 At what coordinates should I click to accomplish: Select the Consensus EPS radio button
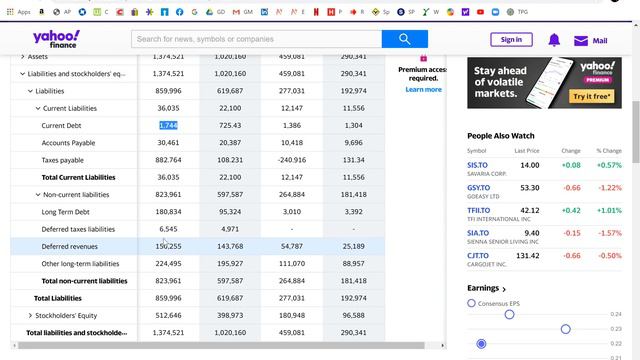(x=471, y=303)
